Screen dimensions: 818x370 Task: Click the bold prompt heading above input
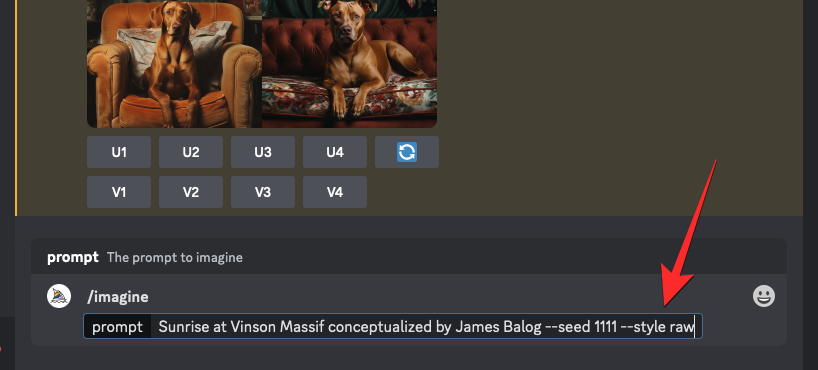(x=73, y=257)
